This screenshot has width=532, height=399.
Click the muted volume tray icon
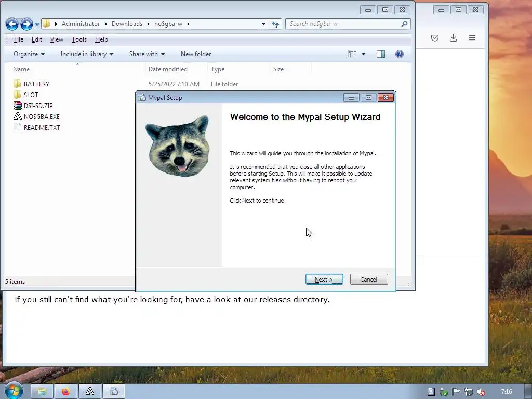[x=481, y=392]
